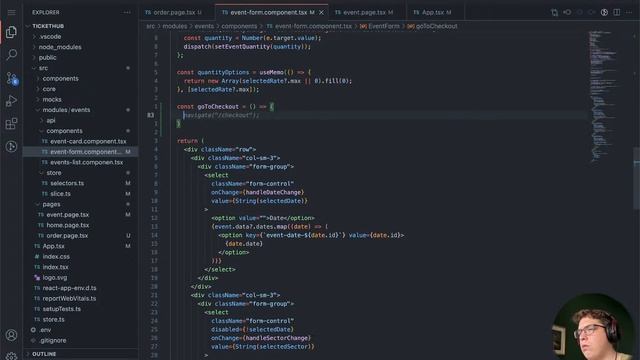Viewport: 640px width, 360px height.
Task: Expand the OUTLINE section
Action: 44,354
